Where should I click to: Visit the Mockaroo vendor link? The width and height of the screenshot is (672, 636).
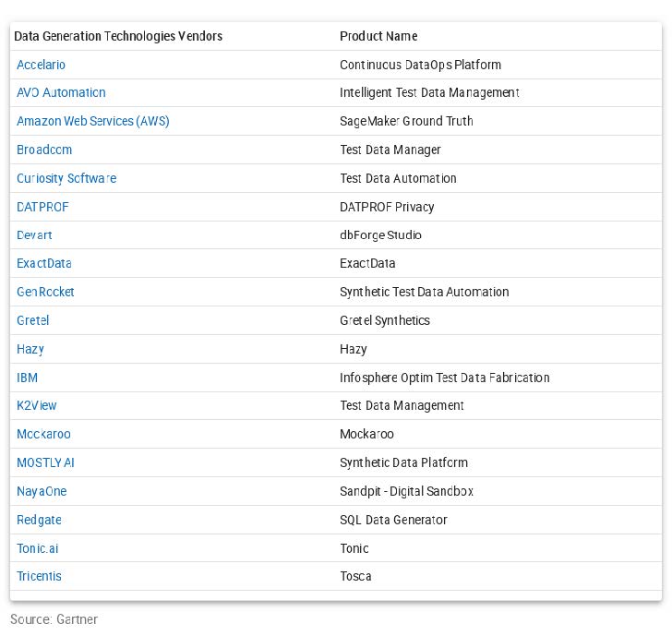[43, 434]
